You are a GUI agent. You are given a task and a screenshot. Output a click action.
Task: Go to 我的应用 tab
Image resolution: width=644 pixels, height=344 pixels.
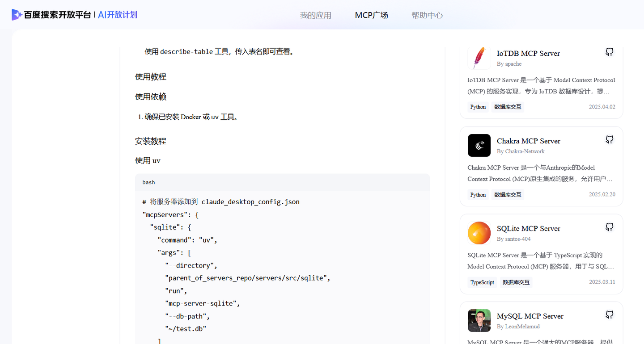pyautogui.click(x=316, y=15)
